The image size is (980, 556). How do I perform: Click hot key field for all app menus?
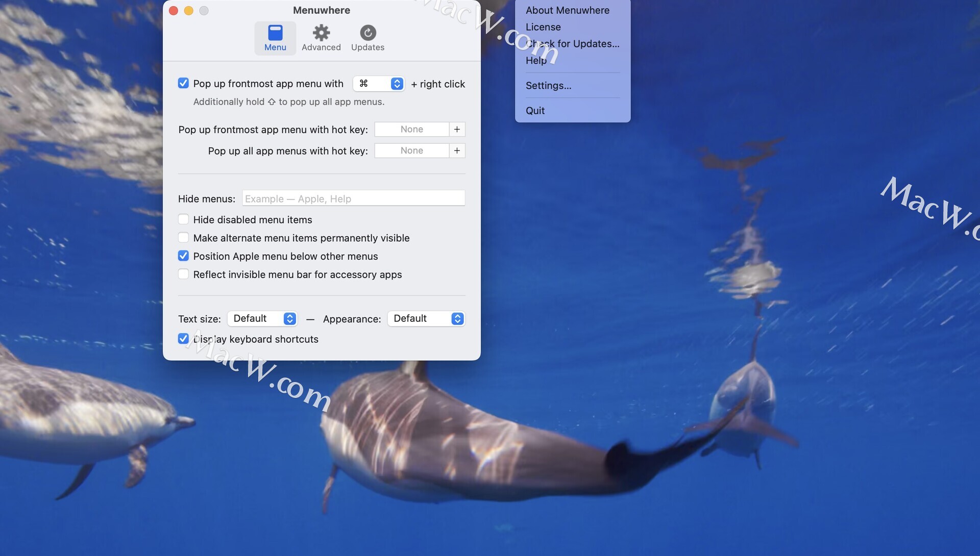coord(411,151)
